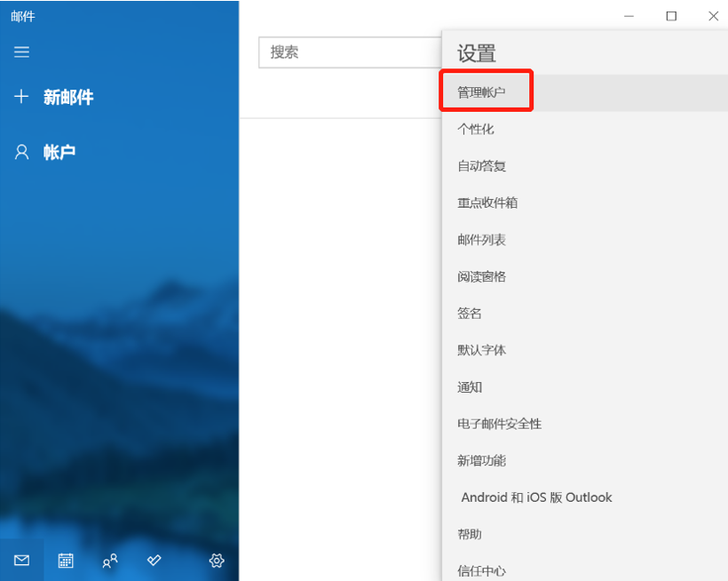Open 自动答复 settings
Viewport: 728px width, 581px height.
585,166
